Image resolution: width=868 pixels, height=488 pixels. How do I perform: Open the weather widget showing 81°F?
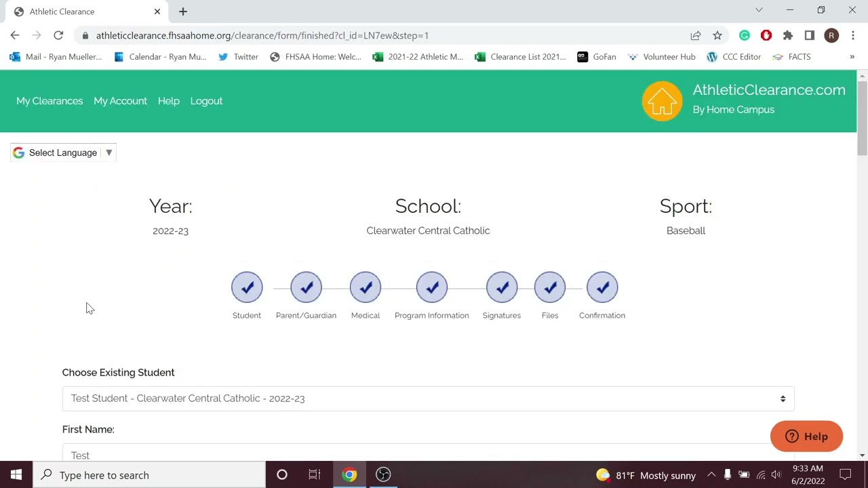coord(646,475)
